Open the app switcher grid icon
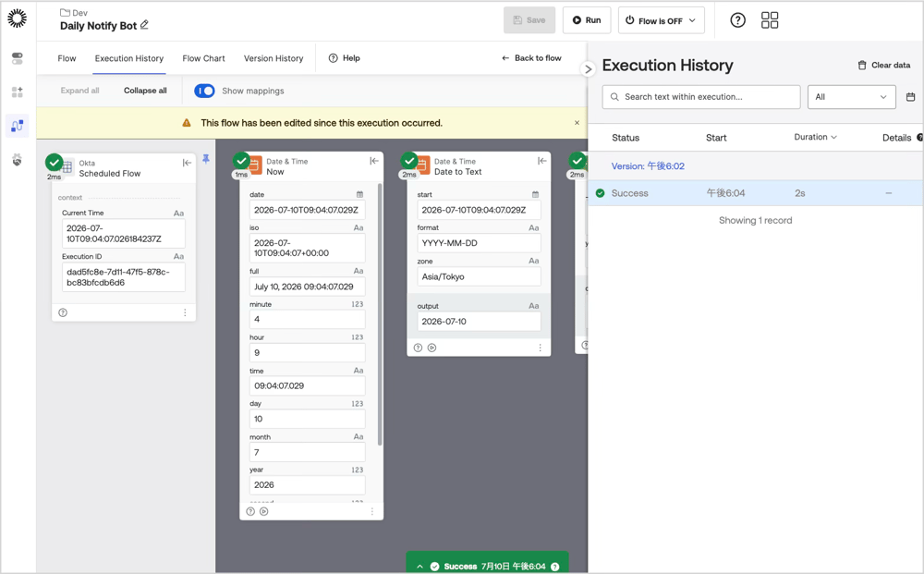This screenshot has height=574, width=924. coord(770,20)
